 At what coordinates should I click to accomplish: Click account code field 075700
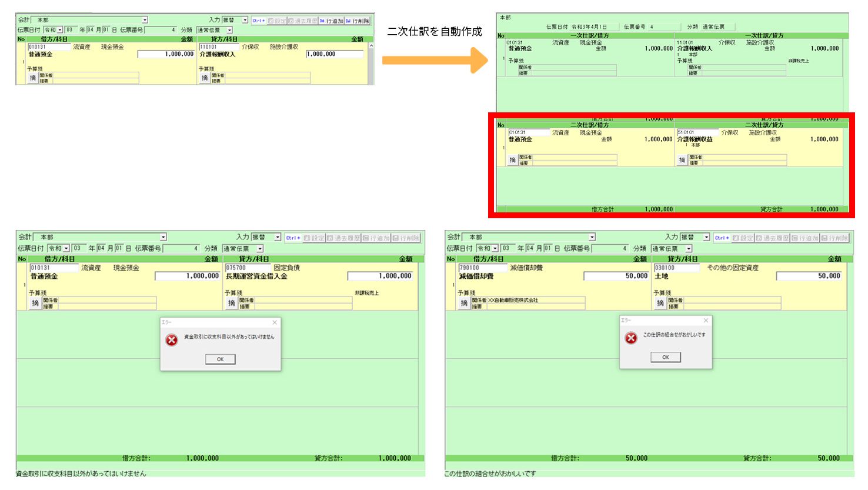(x=247, y=268)
